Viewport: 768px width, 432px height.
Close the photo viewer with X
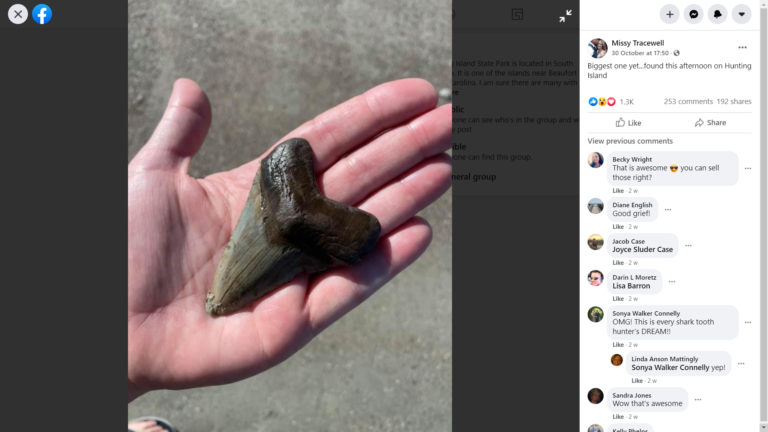click(x=18, y=14)
